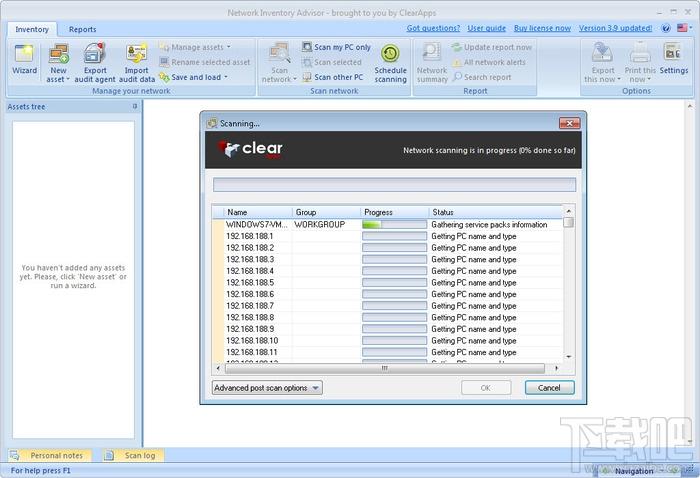Screen dimensions: 700x478
Task: Click Print this now icon
Action: 640,53
